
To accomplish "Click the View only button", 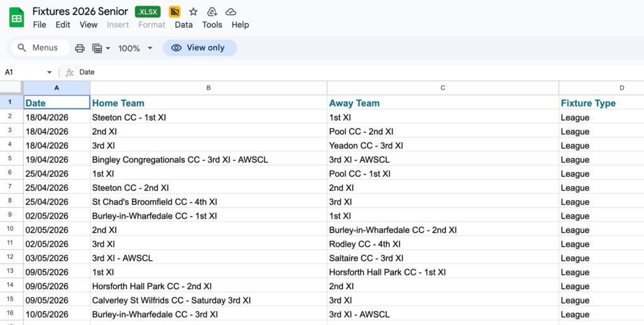I will [199, 48].
